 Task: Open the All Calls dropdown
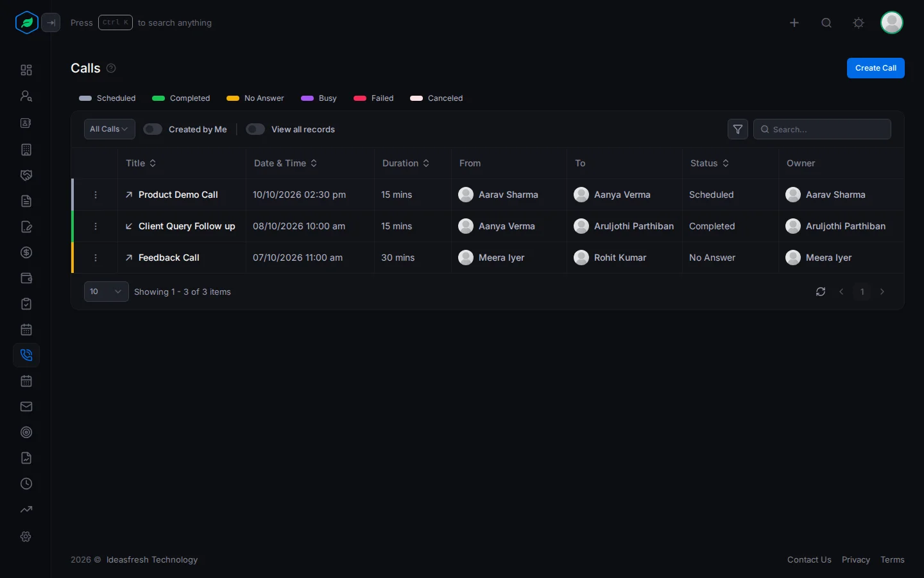click(x=110, y=129)
